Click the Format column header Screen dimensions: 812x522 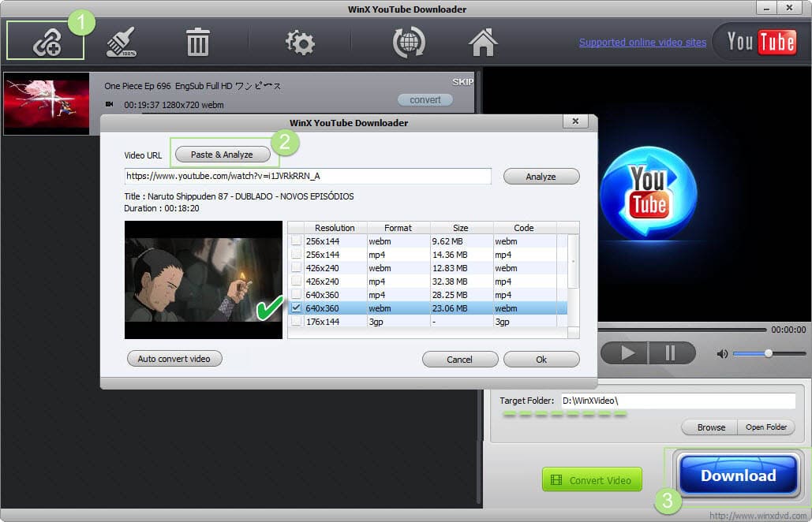(x=398, y=228)
